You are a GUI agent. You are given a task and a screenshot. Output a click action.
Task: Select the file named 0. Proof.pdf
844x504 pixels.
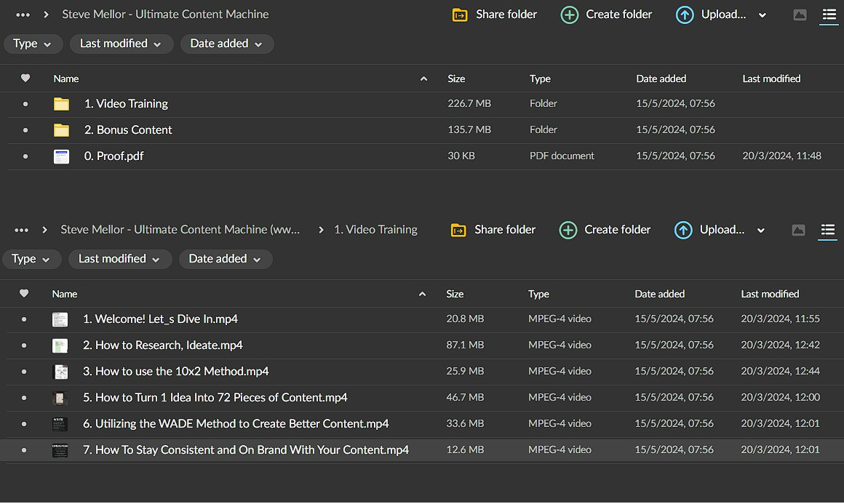coord(114,156)
